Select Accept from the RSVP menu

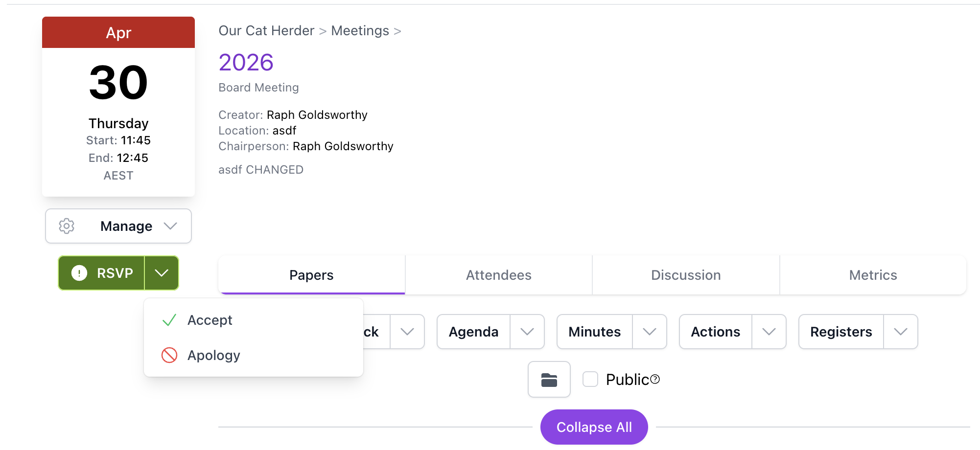point(210,319)
